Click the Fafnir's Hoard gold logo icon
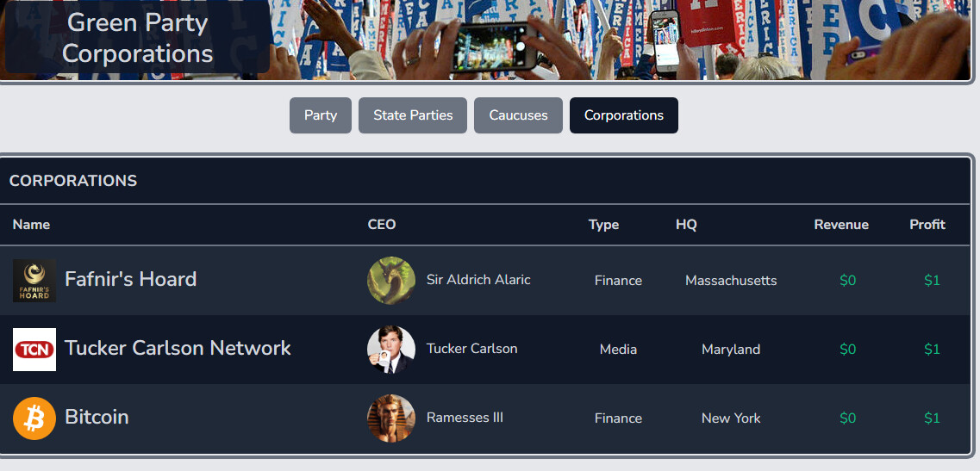The height and width of the screenshot is (471, 980). tap(34, 281)
